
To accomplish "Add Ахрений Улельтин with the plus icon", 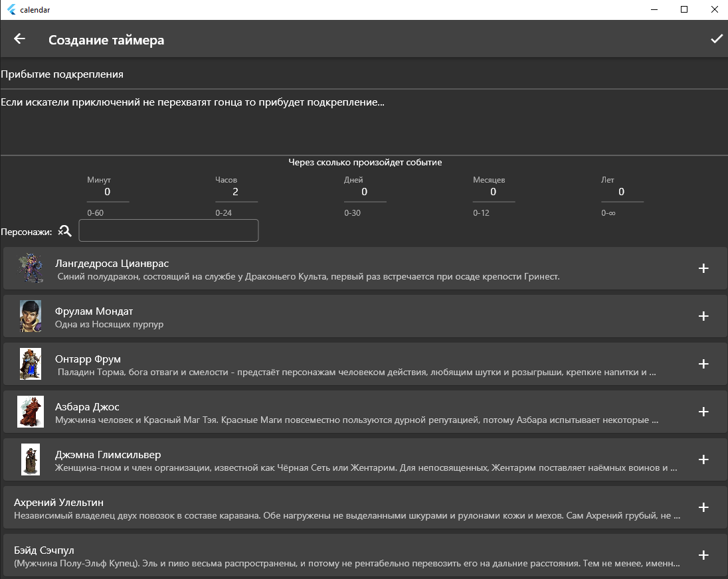I will pos(703,507).
